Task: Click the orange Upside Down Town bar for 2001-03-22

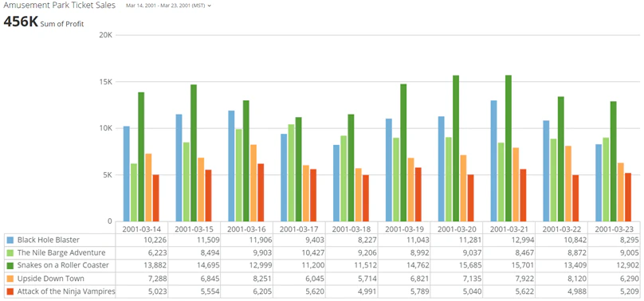Action: click(x=568, y=184)
